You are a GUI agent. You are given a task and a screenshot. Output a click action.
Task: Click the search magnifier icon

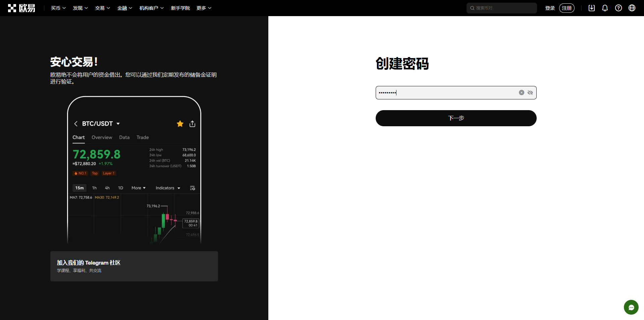click(x=472, y=8)
